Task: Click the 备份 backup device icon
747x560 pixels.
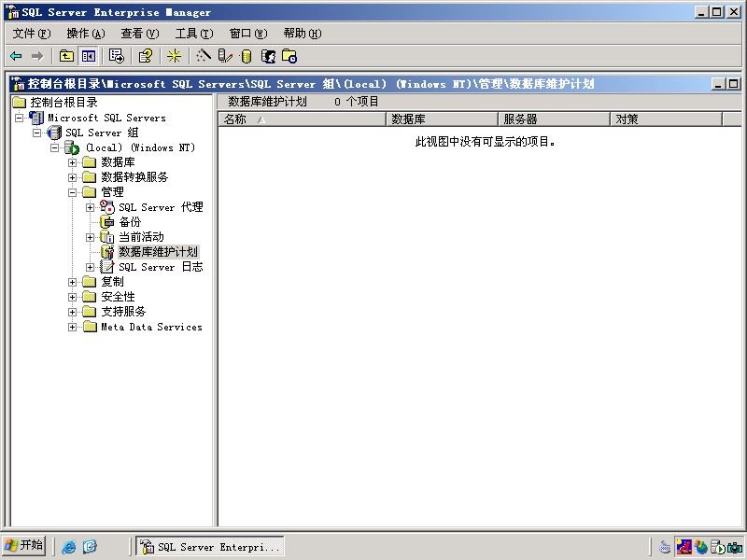Action: point(107,222)
